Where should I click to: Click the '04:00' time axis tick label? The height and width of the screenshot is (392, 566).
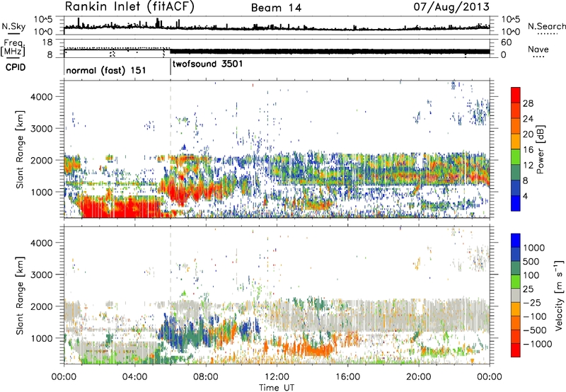134,377
